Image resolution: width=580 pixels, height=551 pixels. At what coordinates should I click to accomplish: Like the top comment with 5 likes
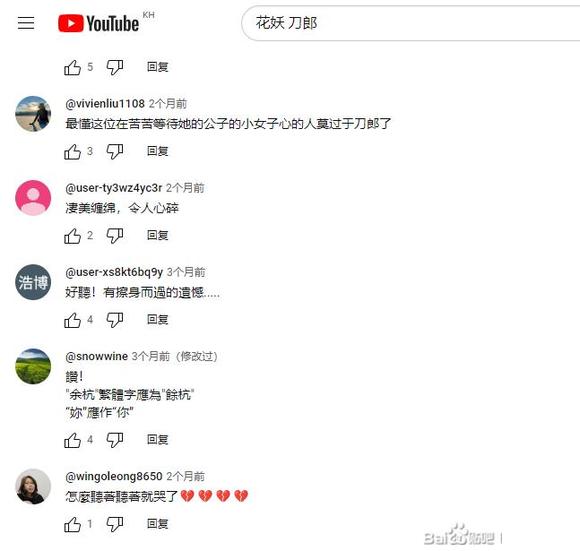point(72,67)
